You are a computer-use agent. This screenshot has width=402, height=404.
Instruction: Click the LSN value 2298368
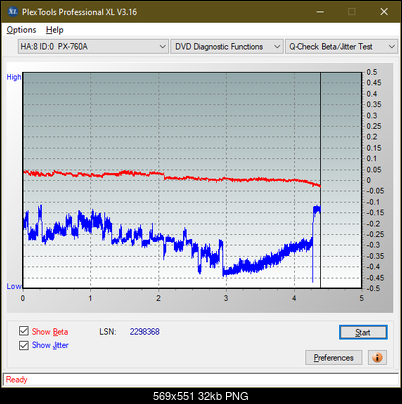[145, 332]
